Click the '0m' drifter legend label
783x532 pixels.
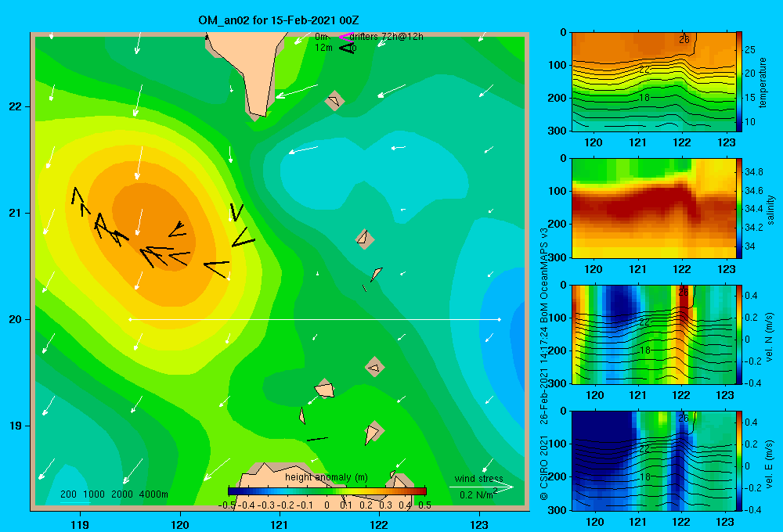[322, 37]
